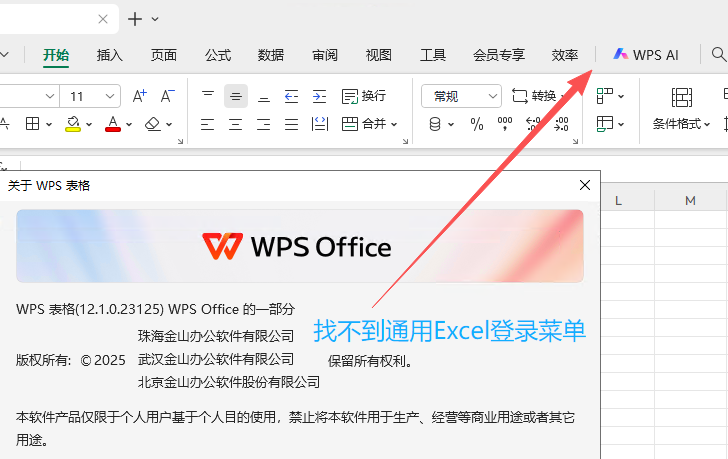Toggle wrap text (换行)

(364, 96)
